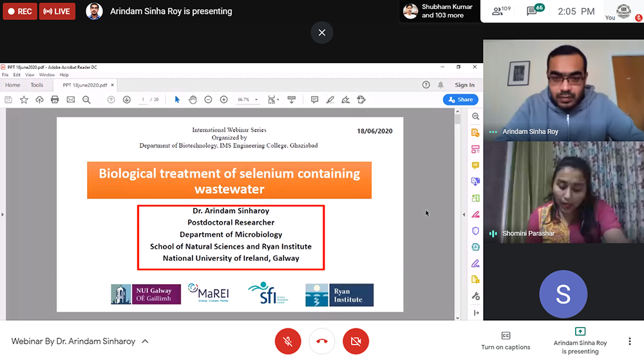Click the print icon in Acrobat toolbar
644x362 pixels.
[55, 100]
